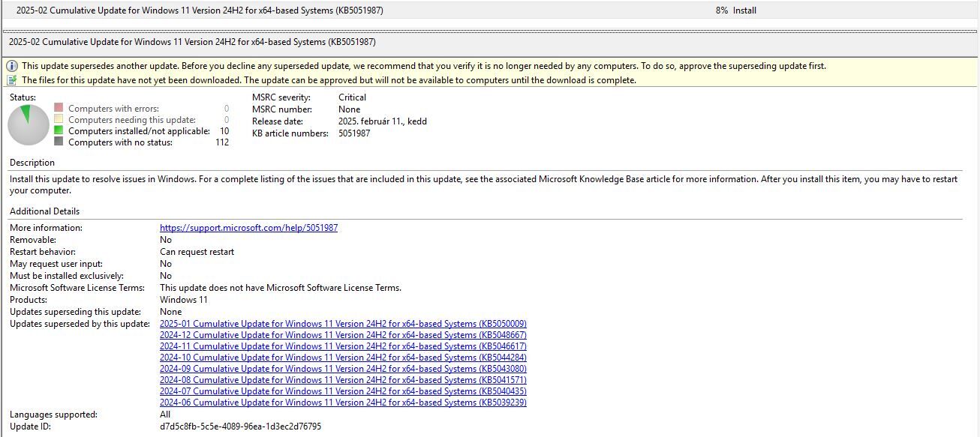Click the yellow Computers needing this update legend square
Screen dimensions: 980x437
[x=59, y=120]
